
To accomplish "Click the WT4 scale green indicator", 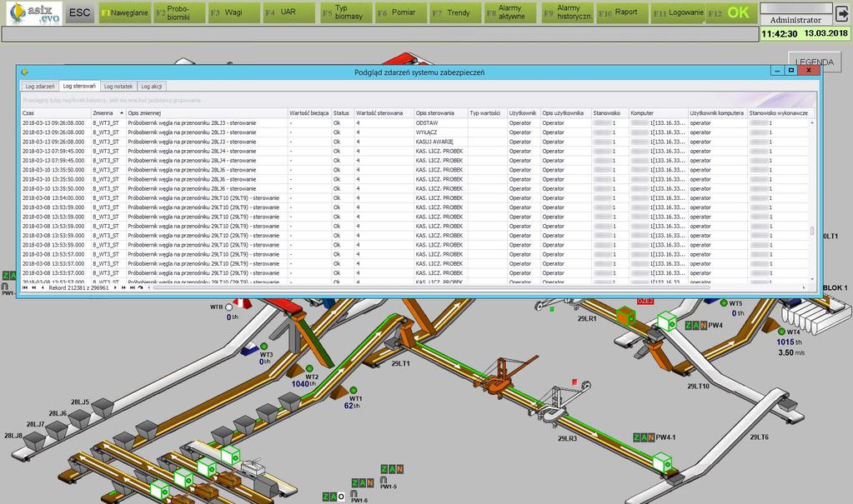I will coord(782,332).
